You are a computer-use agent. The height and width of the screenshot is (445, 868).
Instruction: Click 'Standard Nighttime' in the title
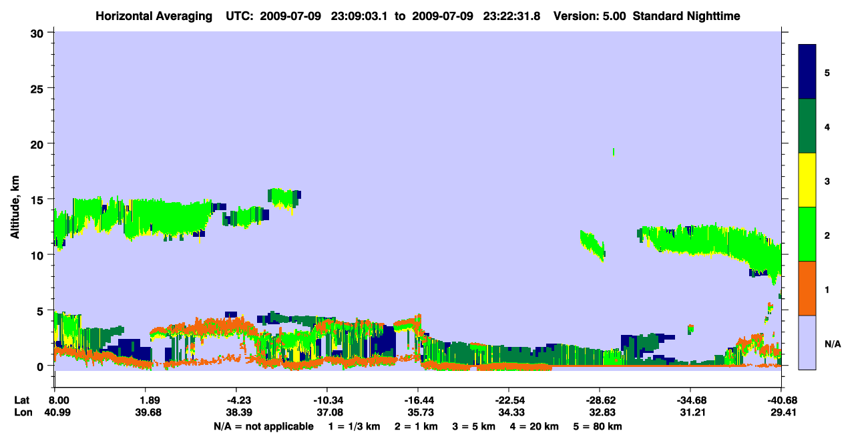click(686, 16)
